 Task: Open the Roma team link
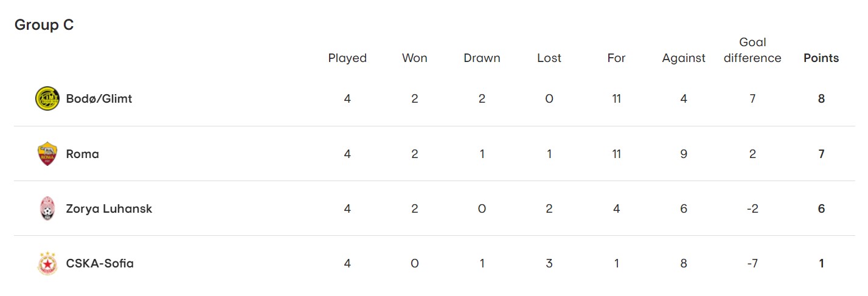point(83,154)
